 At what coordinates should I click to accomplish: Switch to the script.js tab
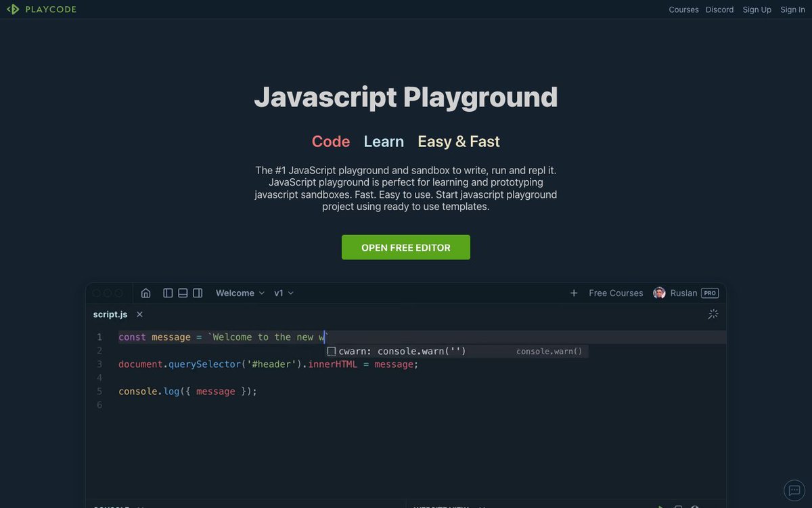click(110, 314)
